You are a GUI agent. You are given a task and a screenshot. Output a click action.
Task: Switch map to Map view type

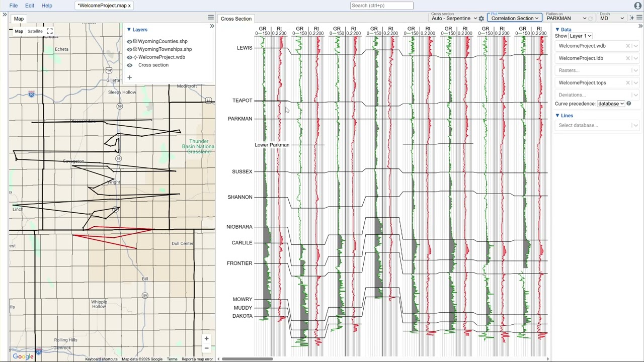click(x=19, y=31)
